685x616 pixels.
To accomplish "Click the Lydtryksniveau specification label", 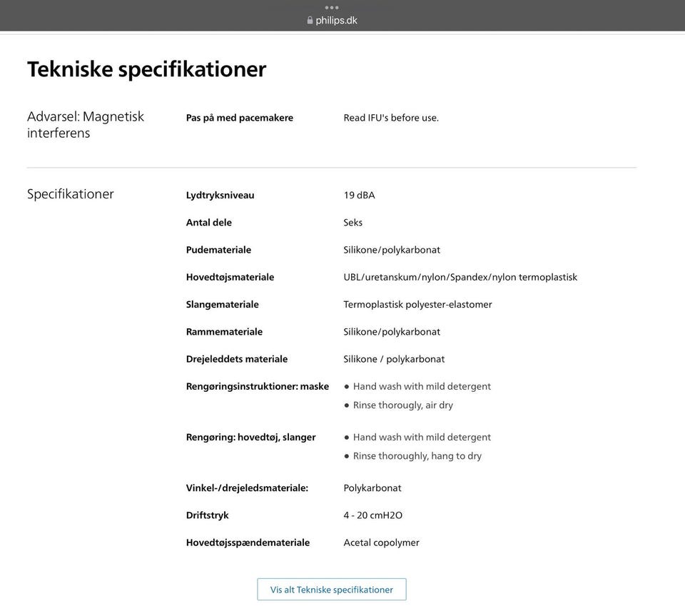I will (x=220, y=195).
